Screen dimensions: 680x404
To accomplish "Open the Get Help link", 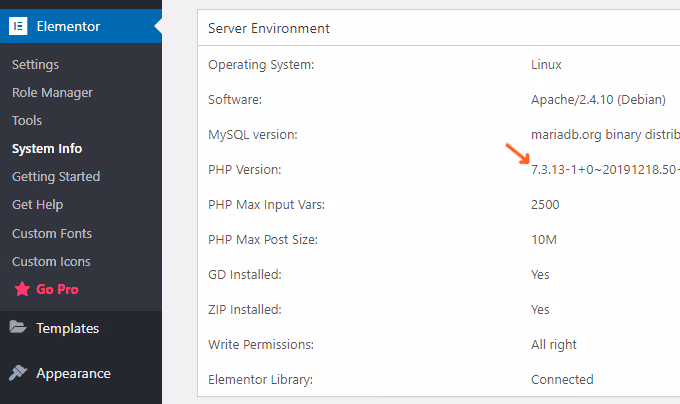I will tap(38, 204).
